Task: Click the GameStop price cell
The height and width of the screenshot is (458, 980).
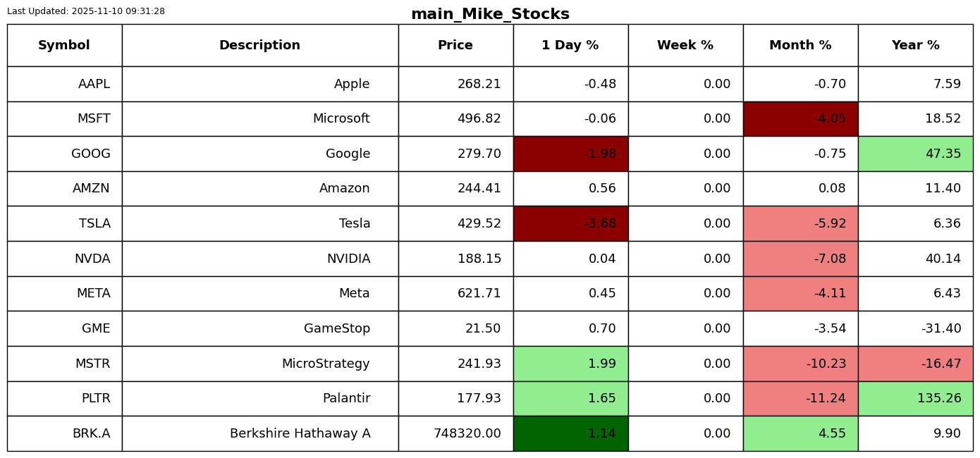Action: point(455,328)
